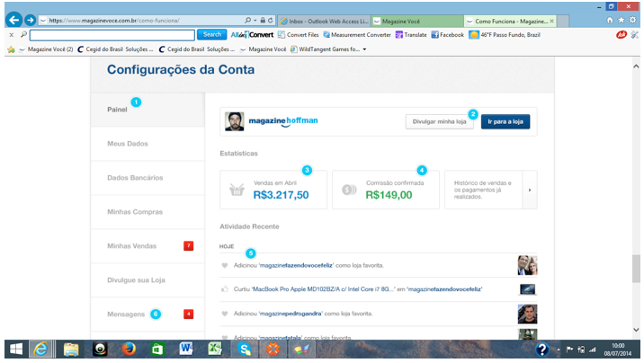
Task: Click the toolbar Search button
Action: [212, 34]
